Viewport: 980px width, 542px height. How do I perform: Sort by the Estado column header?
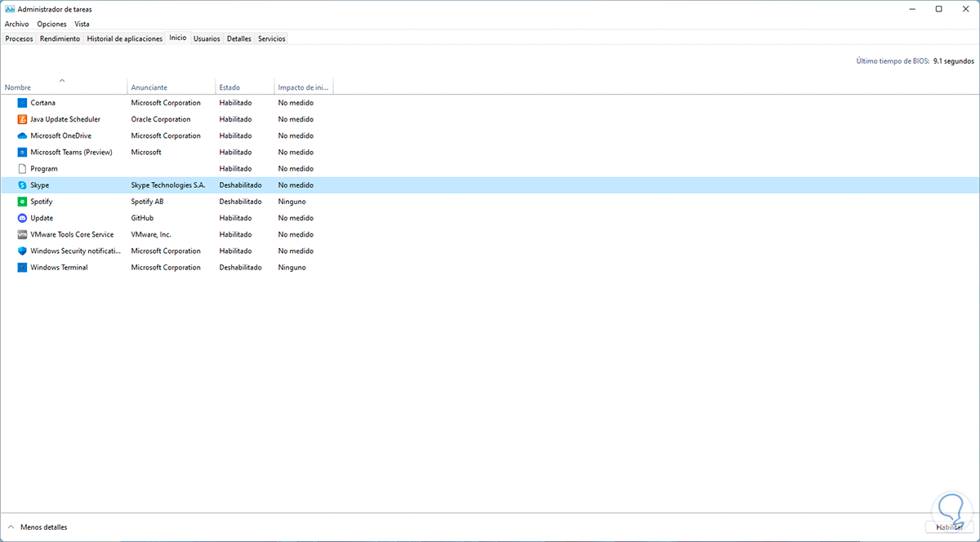[x=245, y=87]
